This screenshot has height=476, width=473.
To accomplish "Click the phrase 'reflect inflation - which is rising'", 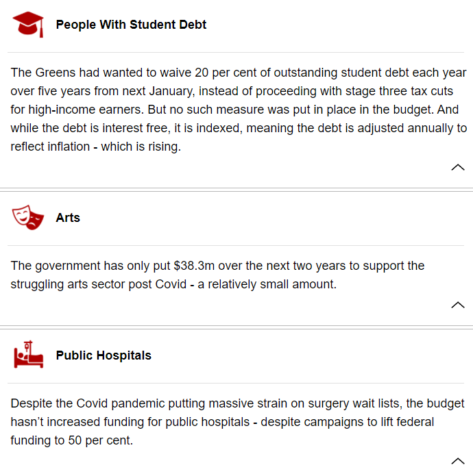I will [95, 147].
